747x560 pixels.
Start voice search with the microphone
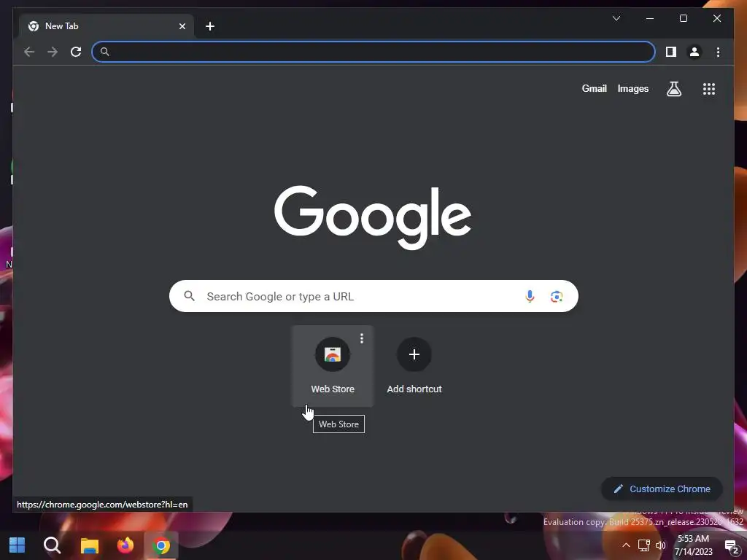[530, 296]
